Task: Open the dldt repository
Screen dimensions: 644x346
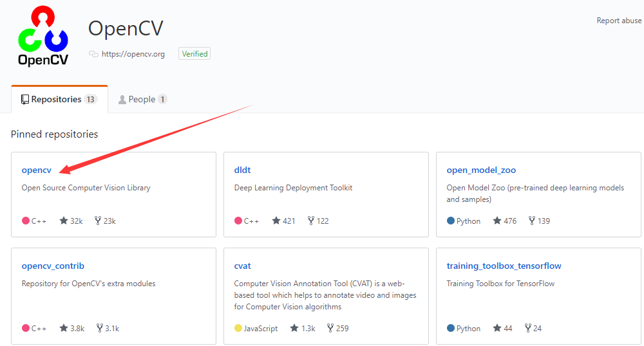Action: click(242, 170)
